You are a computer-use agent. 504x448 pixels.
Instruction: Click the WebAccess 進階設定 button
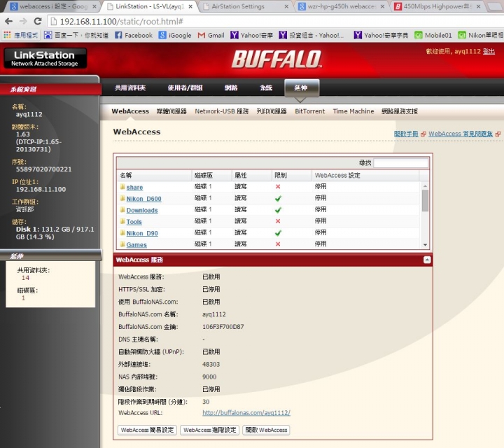coord(209,430)
